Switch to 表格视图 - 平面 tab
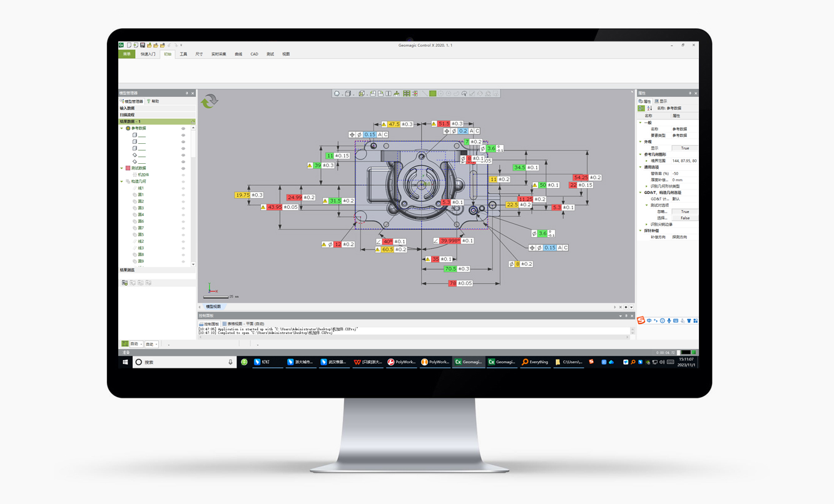834x504 pixels. (244, 324)
